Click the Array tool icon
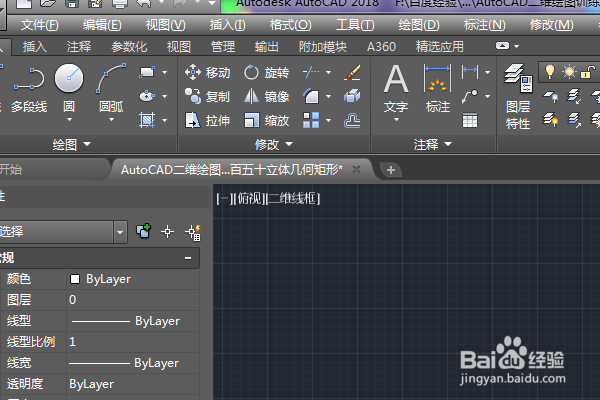The height and width of the screenshot is (400, 600). pos(311,120)
